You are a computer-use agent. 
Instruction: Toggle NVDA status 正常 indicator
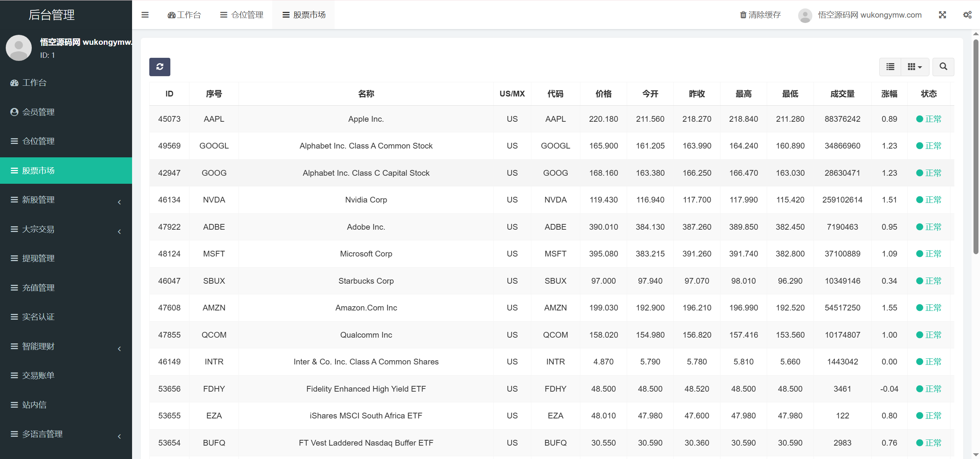pos(928,200)
